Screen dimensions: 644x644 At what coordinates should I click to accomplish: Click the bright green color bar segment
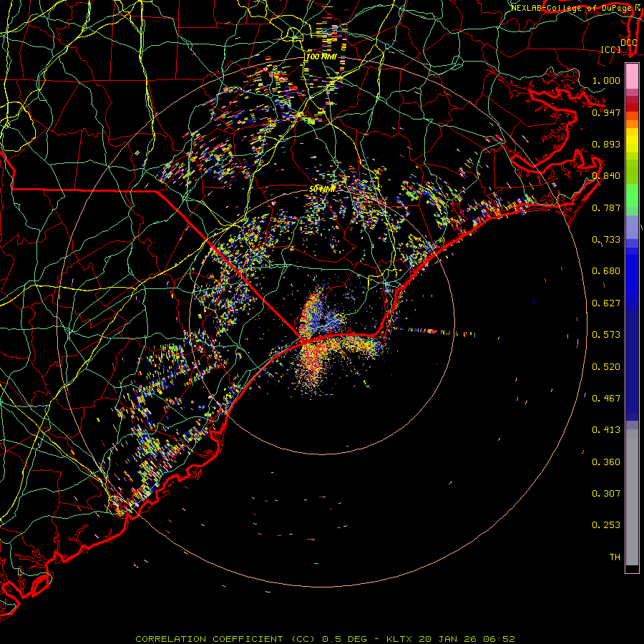click(632, 195)
